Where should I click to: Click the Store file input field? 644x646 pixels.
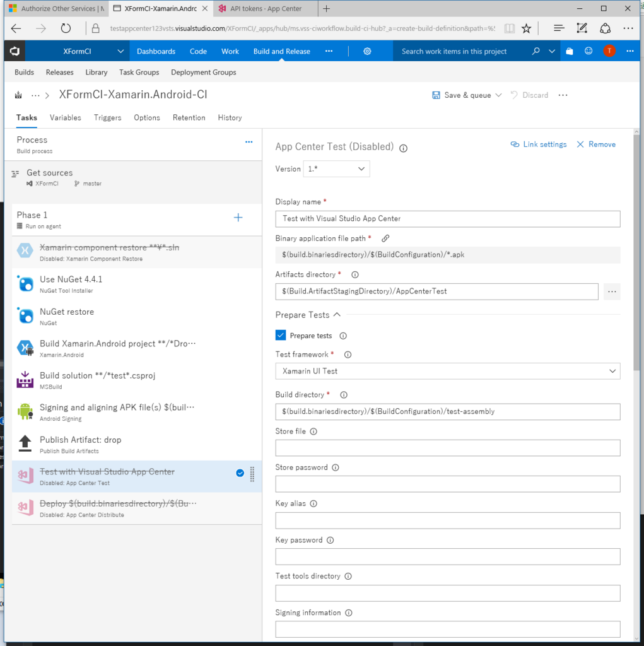[x=448, y=448]
